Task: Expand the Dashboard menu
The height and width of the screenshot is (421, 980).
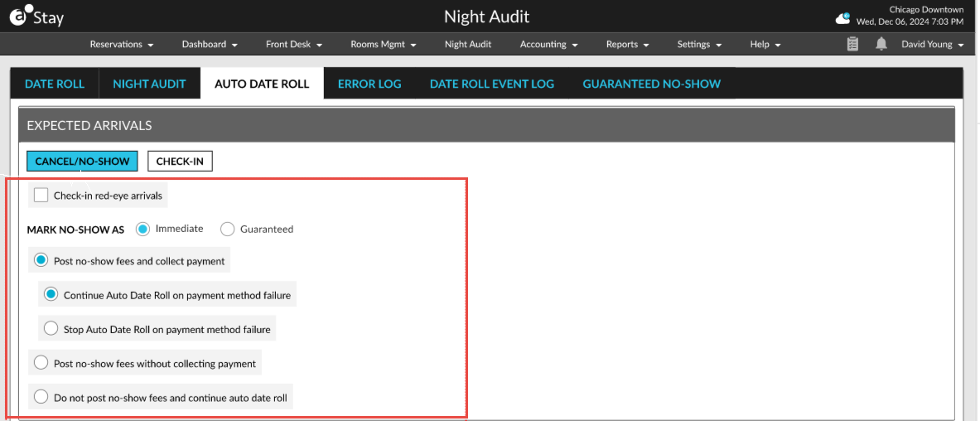Action: 210,45
